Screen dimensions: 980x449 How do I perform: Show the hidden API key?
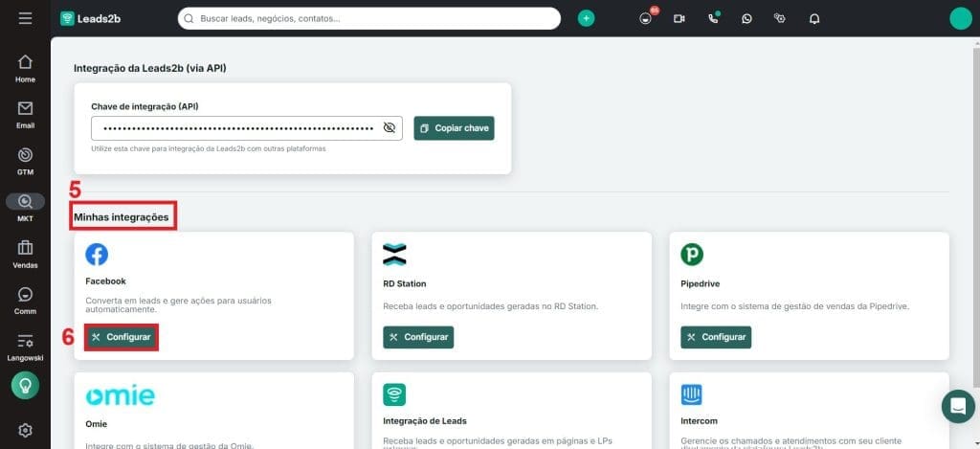click(390, 128)
